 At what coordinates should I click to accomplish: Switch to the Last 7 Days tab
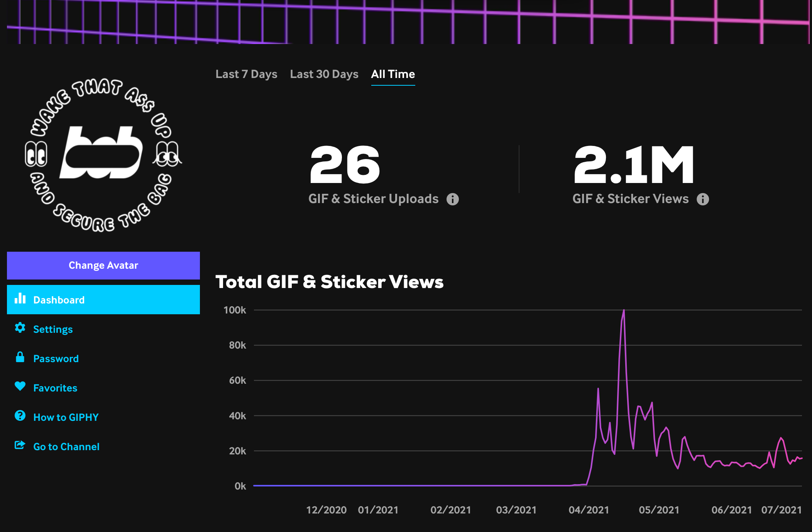246,74
